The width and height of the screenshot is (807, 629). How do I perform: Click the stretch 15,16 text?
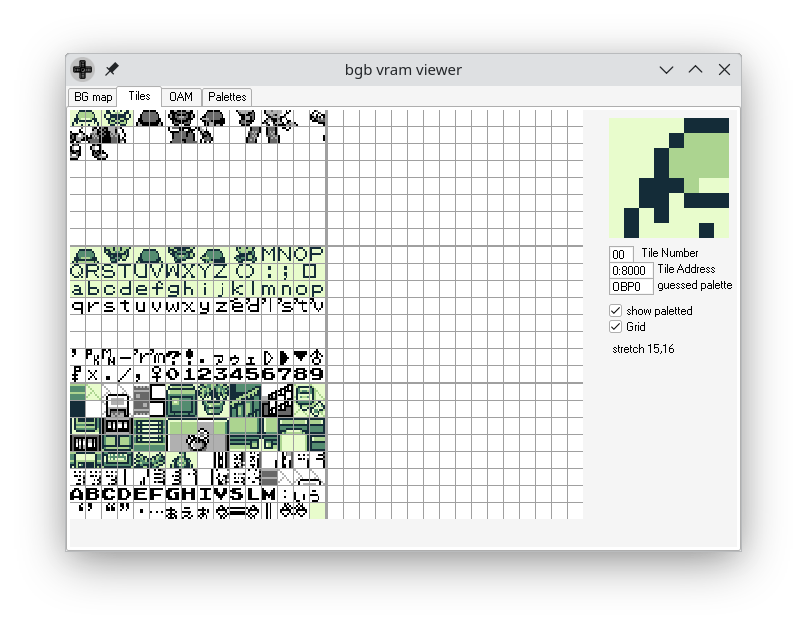643,349
